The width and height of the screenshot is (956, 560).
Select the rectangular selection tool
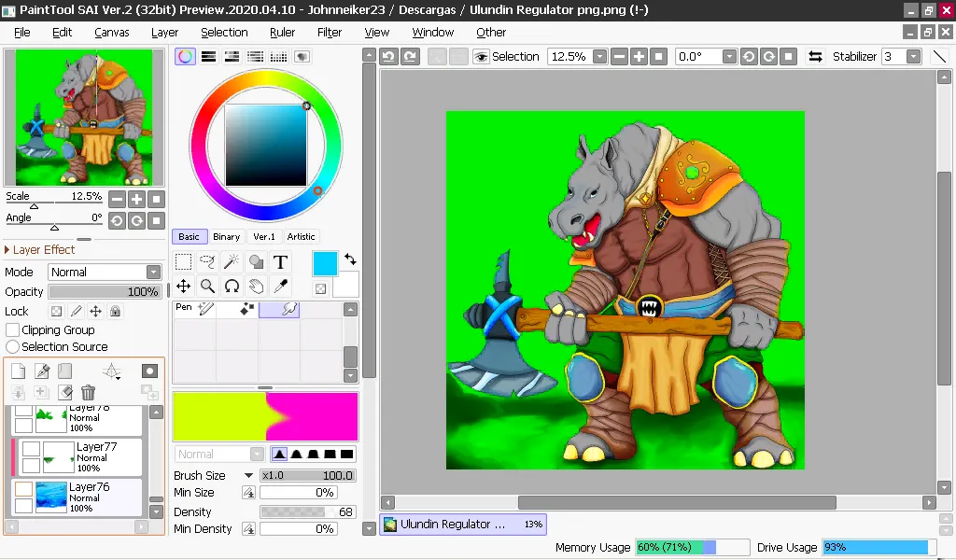[x=183, y=262]
